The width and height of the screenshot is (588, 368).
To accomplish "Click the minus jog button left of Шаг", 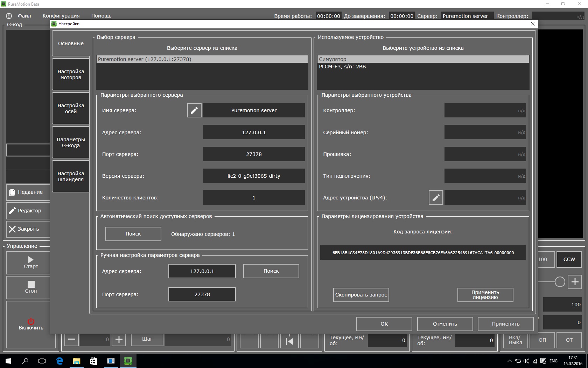I will coord(72,339).
